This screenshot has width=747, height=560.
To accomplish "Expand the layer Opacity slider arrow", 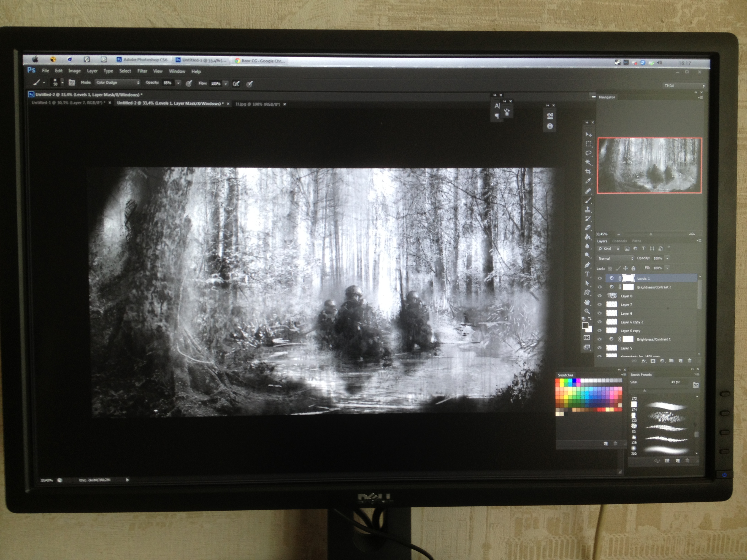I will tap(667, 258).
